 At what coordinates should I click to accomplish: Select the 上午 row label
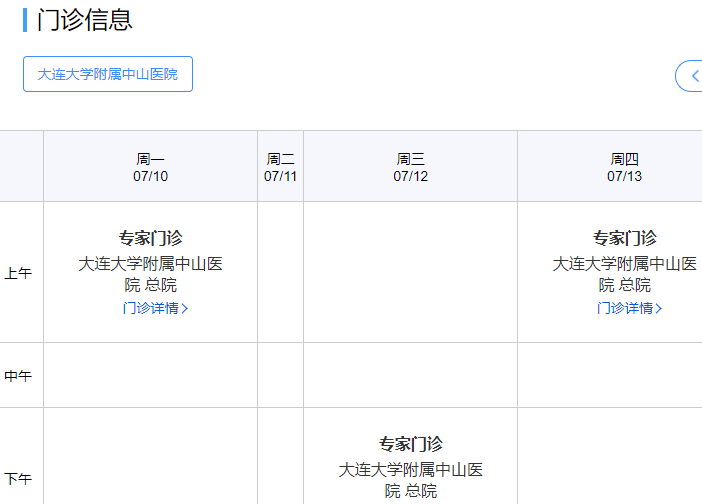(18, 273)
